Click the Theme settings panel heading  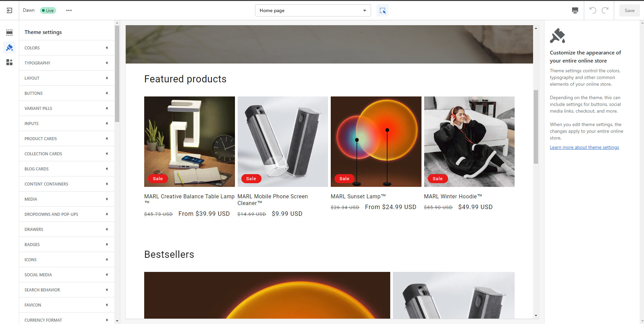coord(43,32)
